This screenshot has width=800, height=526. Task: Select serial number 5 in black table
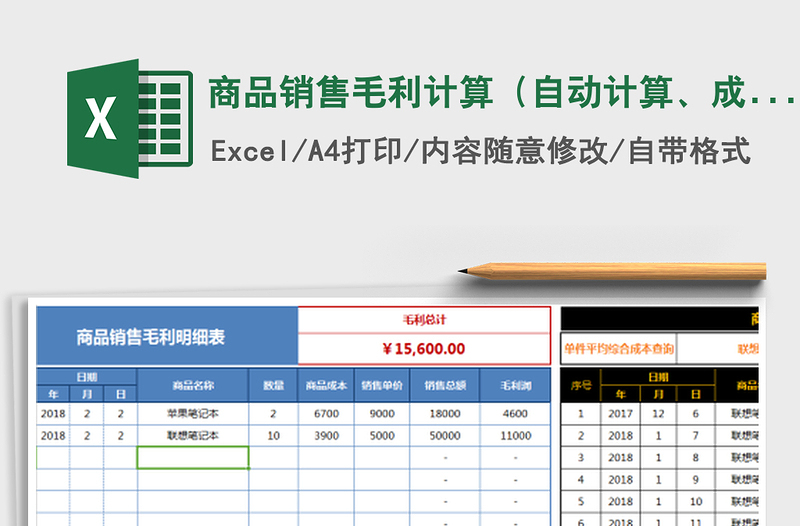coord(581,502)
